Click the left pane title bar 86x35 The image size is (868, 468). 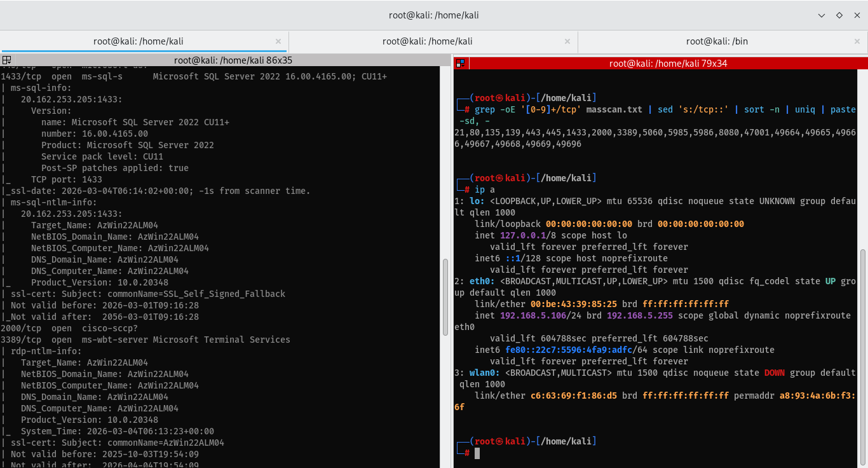(x=233, y=60)
